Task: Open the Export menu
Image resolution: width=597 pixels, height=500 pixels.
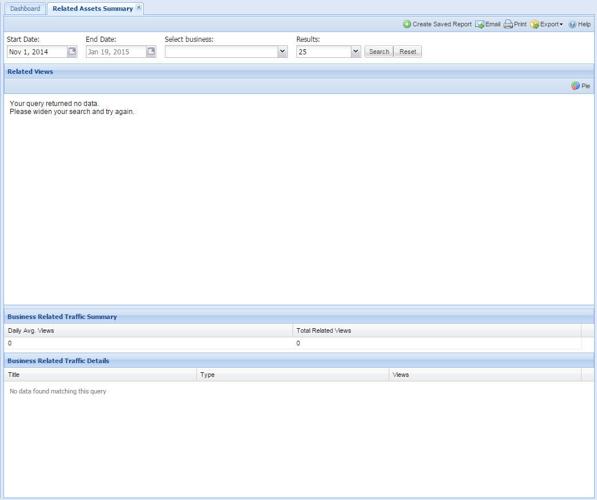Action: click(546, 24)
